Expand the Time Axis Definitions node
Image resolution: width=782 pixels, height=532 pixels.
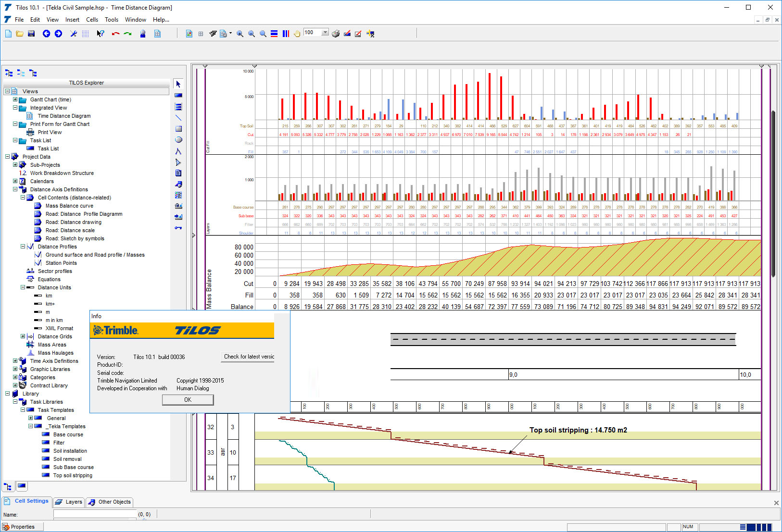point(15,361)
